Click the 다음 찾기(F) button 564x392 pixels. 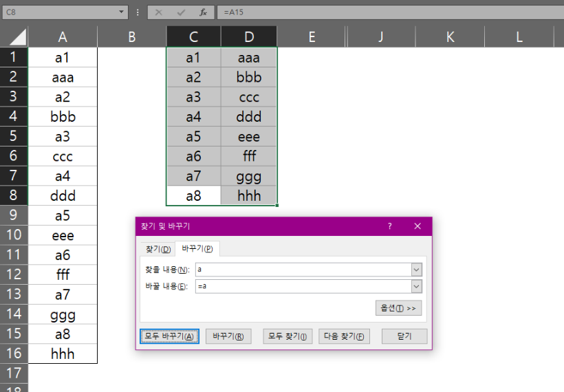tap(344, 336)
